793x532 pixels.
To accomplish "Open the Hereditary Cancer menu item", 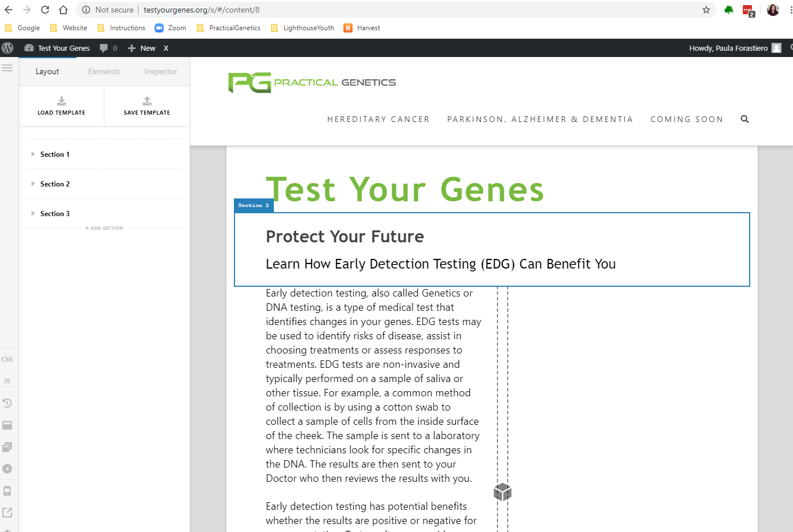I will pos(378,119).
